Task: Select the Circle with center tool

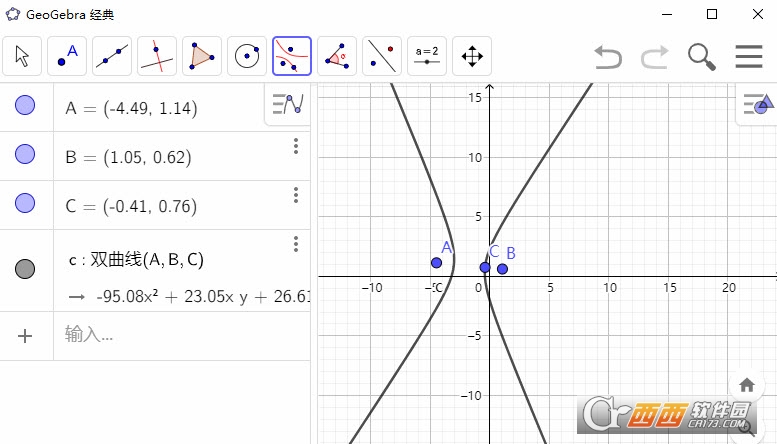Action: coord(247,56)
